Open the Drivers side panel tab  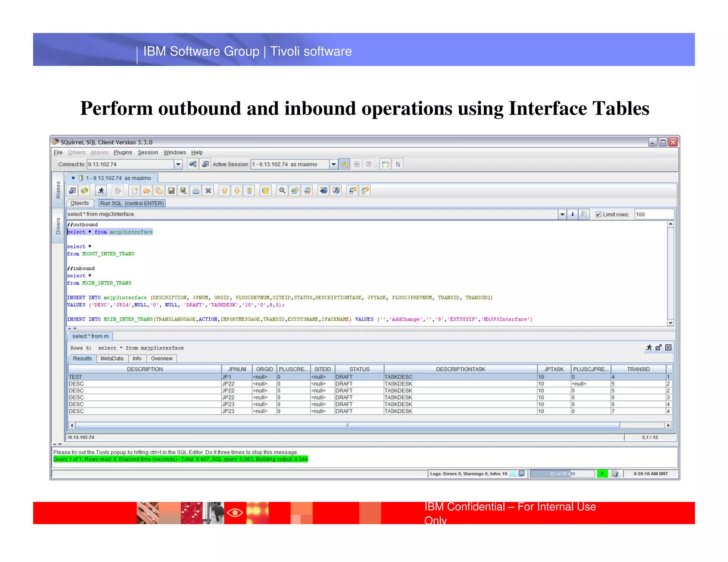58,226
